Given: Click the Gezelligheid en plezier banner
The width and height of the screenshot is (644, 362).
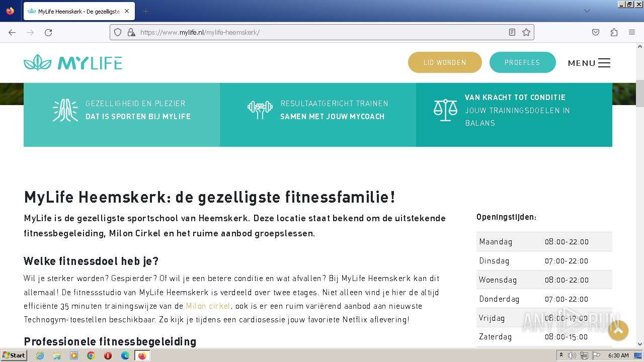Looking at the screenshot, I should tap(122, 115).
